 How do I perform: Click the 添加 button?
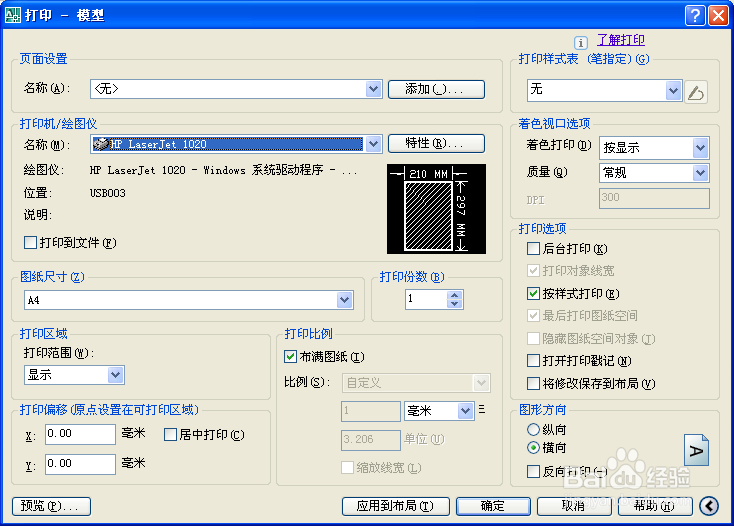(436, 89)
